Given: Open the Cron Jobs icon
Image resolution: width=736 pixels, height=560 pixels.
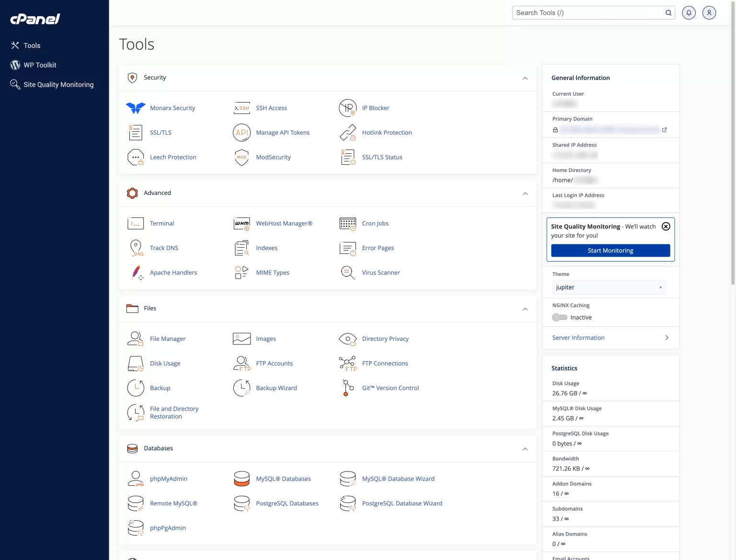Looking at the screenshot, I should (x=347, y=224).
